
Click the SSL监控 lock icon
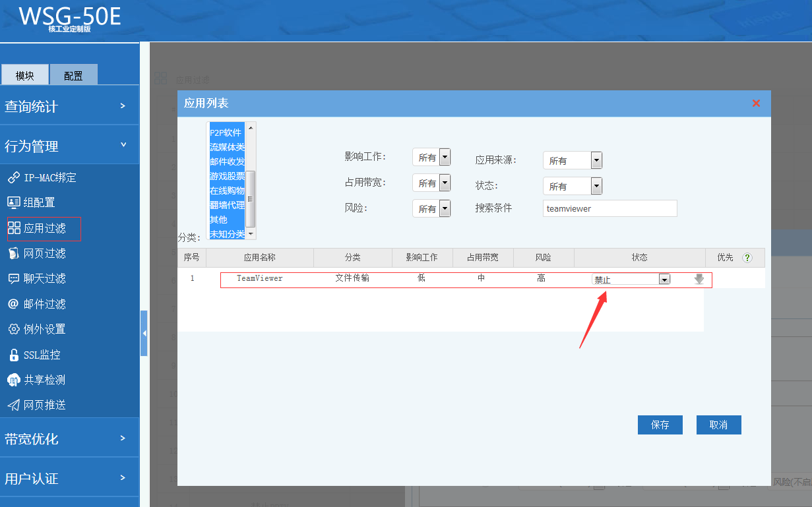coord(14,355)
